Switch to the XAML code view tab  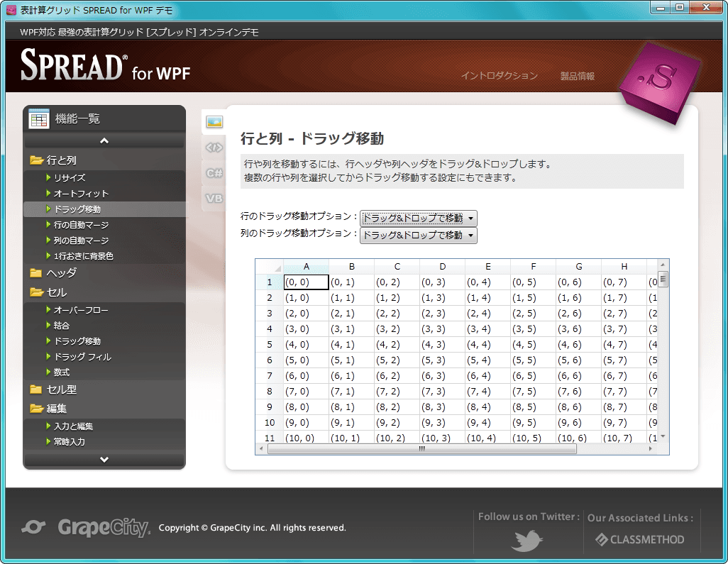214,148
